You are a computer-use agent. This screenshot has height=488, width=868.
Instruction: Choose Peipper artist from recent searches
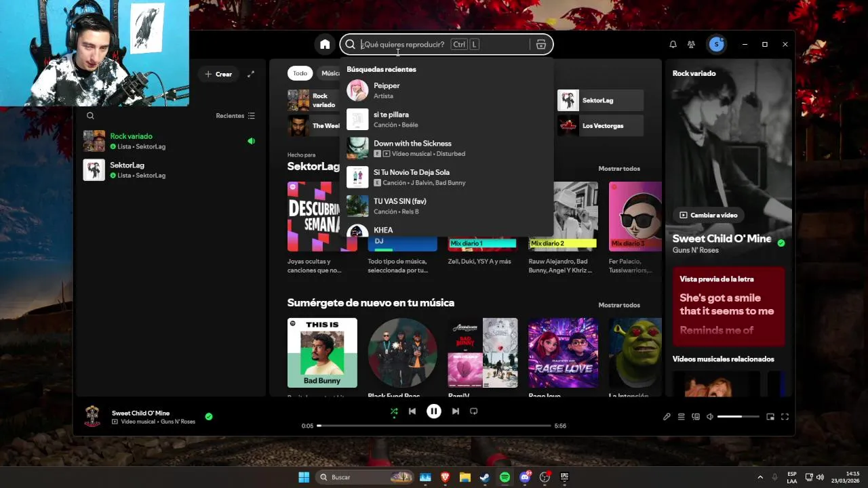[446, 90]
